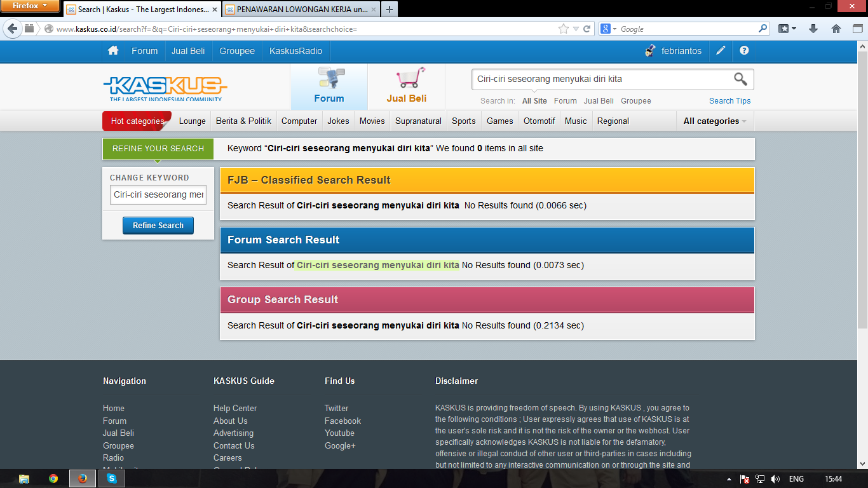868x488 pixels.
Task: Open Chrome from the taskbar
Action: pos(53,478)
